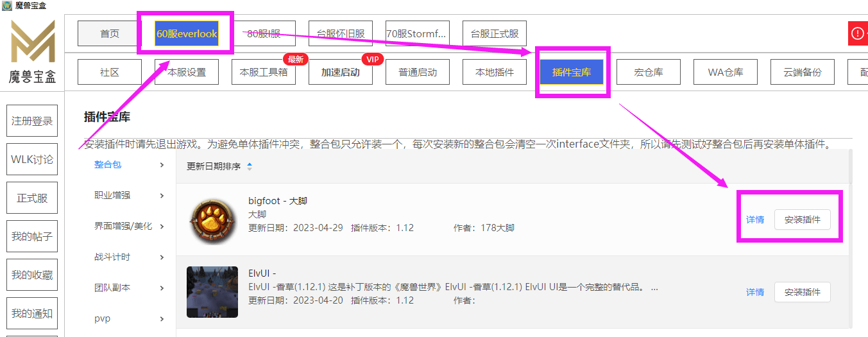Select the 插件宝库 tab
This screenshot has height=337, width=868.
[572, 72]
